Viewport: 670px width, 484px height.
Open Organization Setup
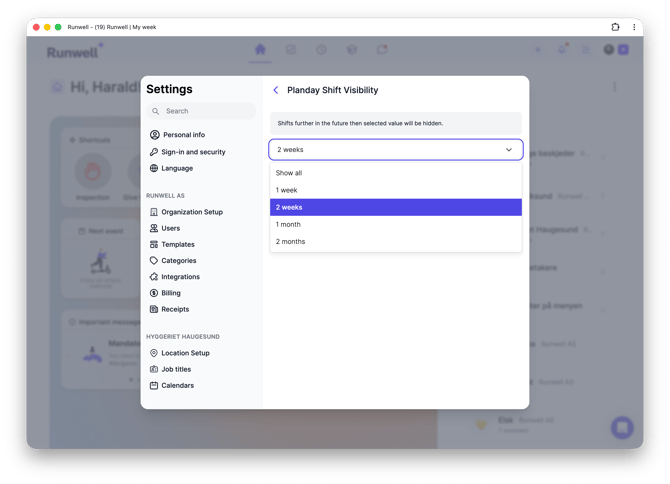[x=186, y=212]
